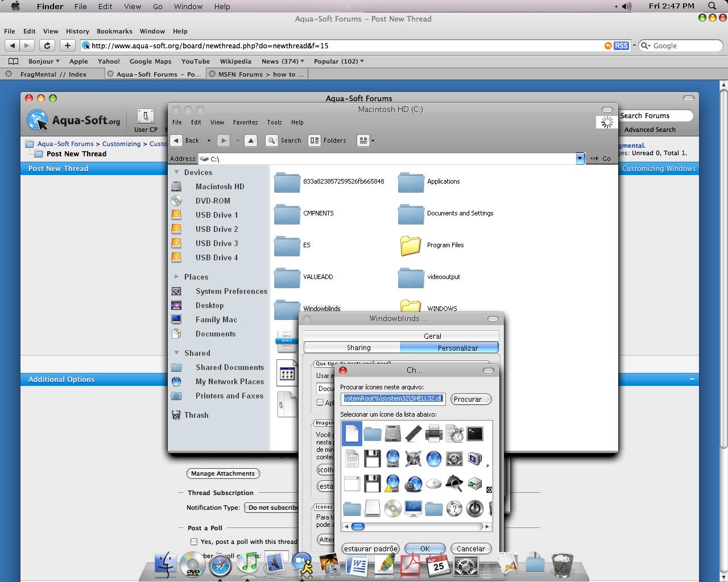Screen dimensions: 728x582
Task: Click the Manage Attachments button
Action: [x=223, y=473]
